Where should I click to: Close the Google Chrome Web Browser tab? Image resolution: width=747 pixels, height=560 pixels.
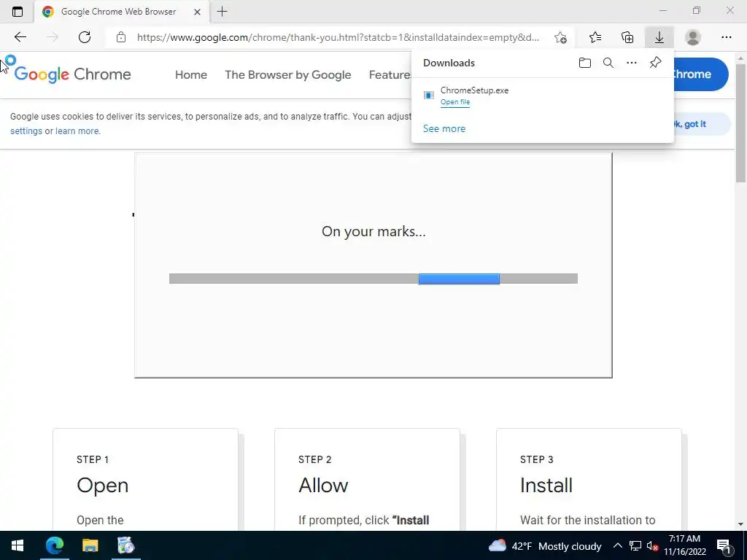197,12
